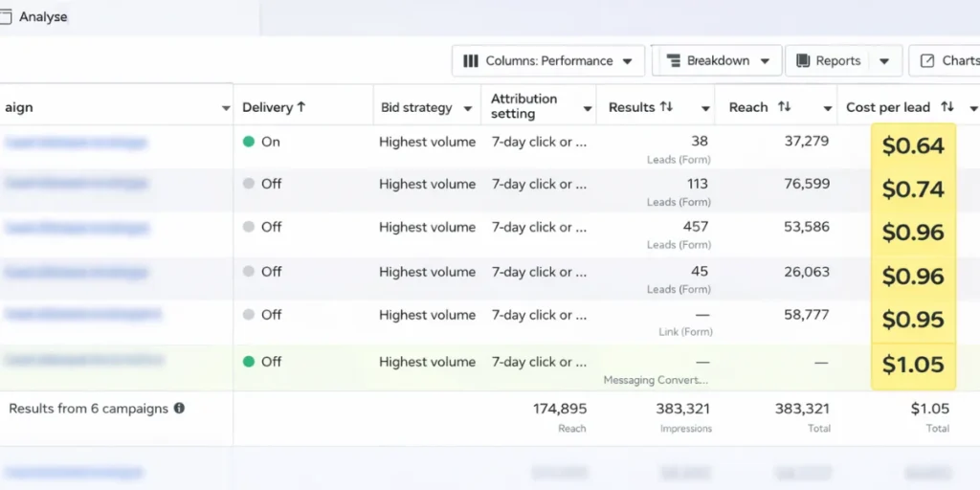Open the Attribution setting column dropdown arrow
980x490 pixels.
coord(588,109)
